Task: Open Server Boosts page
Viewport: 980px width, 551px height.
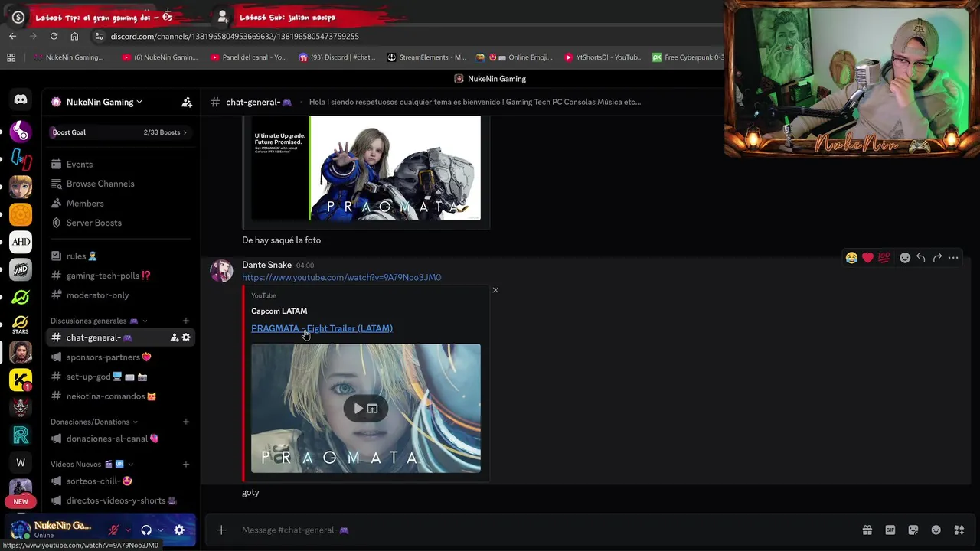Action: point(121,223)
